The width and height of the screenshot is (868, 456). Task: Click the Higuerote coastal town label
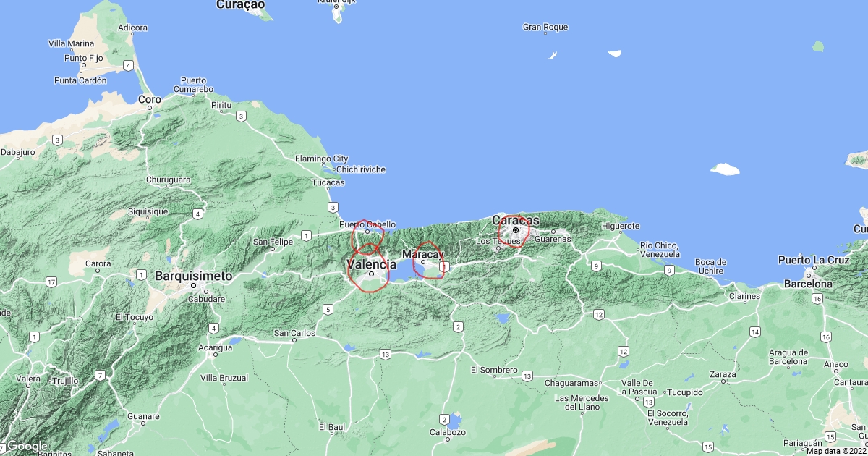[621, 226]
